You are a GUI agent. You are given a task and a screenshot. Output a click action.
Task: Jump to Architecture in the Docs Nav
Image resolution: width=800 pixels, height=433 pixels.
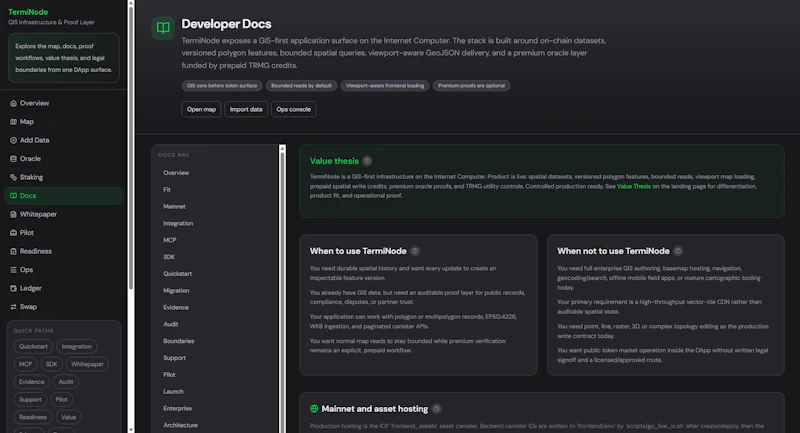(x=180, y=425)
